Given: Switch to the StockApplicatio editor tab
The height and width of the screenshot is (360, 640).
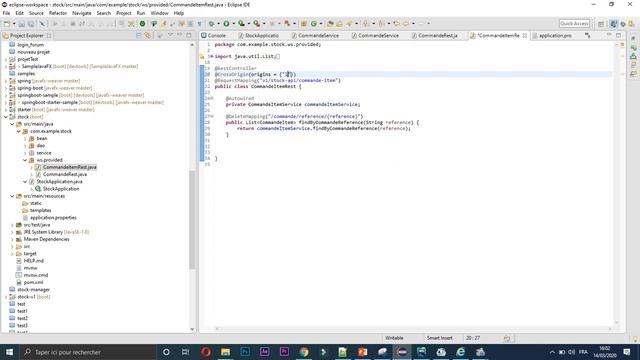Looking at the screenshot, I should 259,36.
